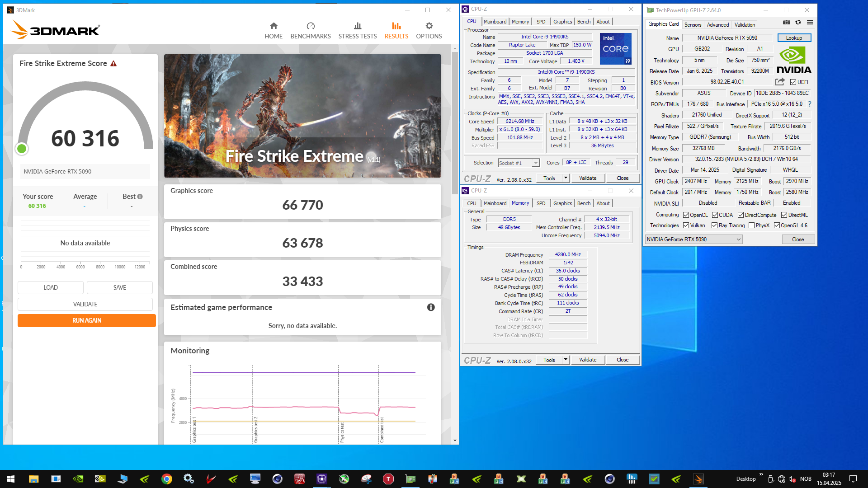Open the OPTIONS gear in 3DMark
Image resolution: width=868 pixels, height=488 pixels.
click(x=429, y=26)
